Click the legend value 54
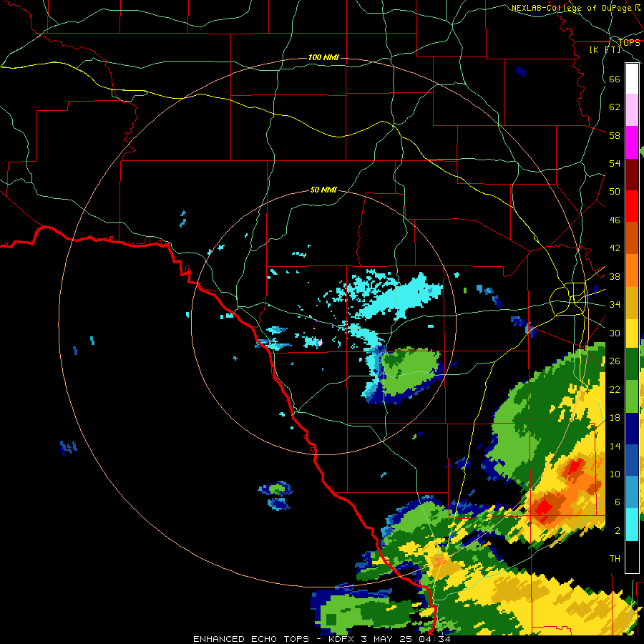 (x=615, y=163)
